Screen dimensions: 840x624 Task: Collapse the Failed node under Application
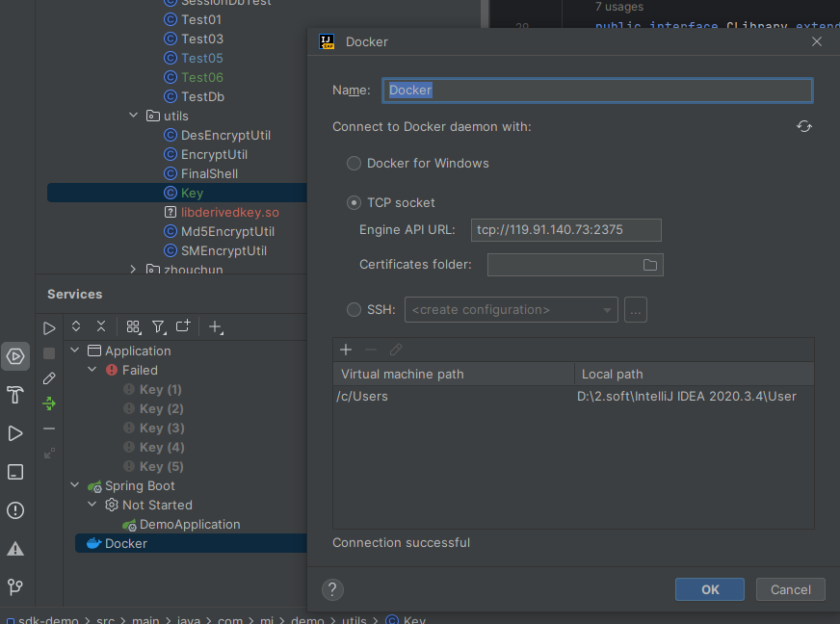pos(92,370)
